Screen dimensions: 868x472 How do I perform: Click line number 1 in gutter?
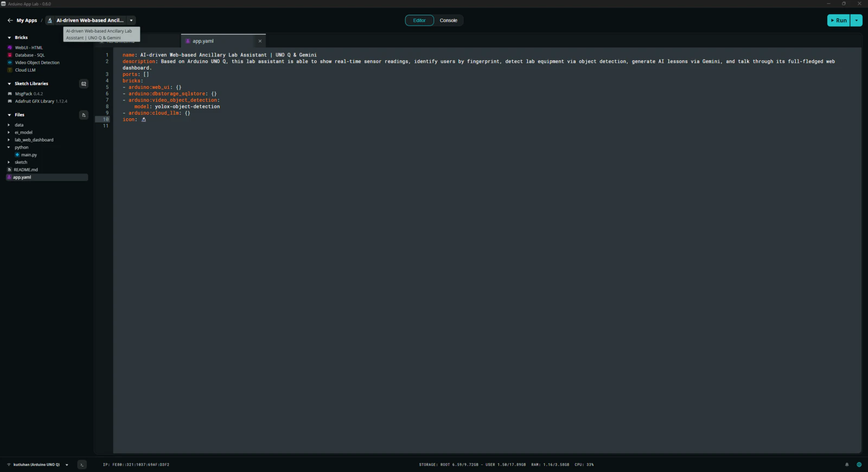[x=107, y=55]
